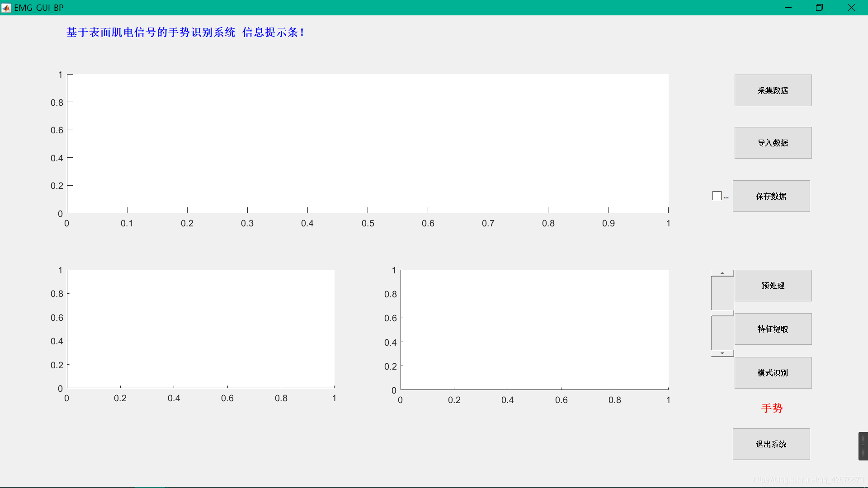Click inside the bottom-left plot axes
This screenshot has width=868, height=488.
click(201, 328)
